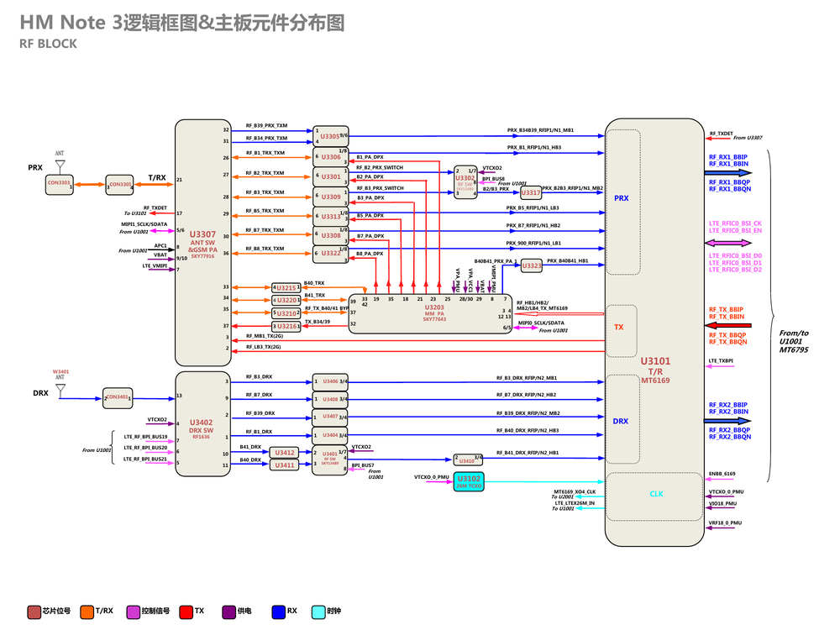Click the "RF_RX1_BBIP" signal label
Viewport: 840px width, 630px height.
pos(728,157)
